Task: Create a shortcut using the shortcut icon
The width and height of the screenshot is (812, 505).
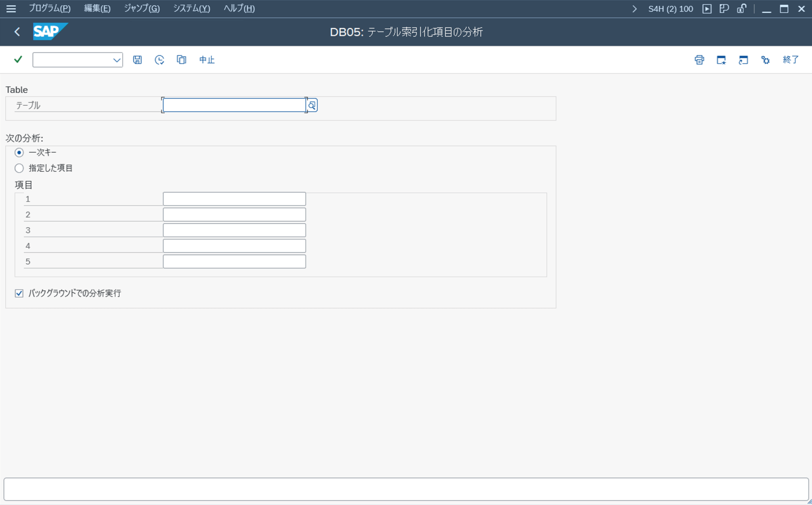Action: [743, 60]
